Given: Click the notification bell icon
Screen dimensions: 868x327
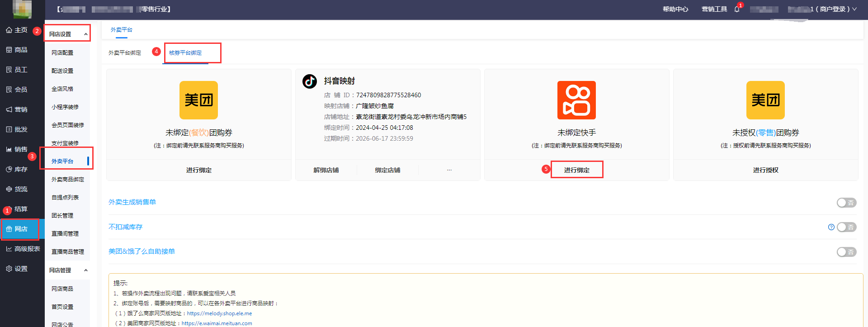Looking at the screenshot, I should click(x=737, y=9).
